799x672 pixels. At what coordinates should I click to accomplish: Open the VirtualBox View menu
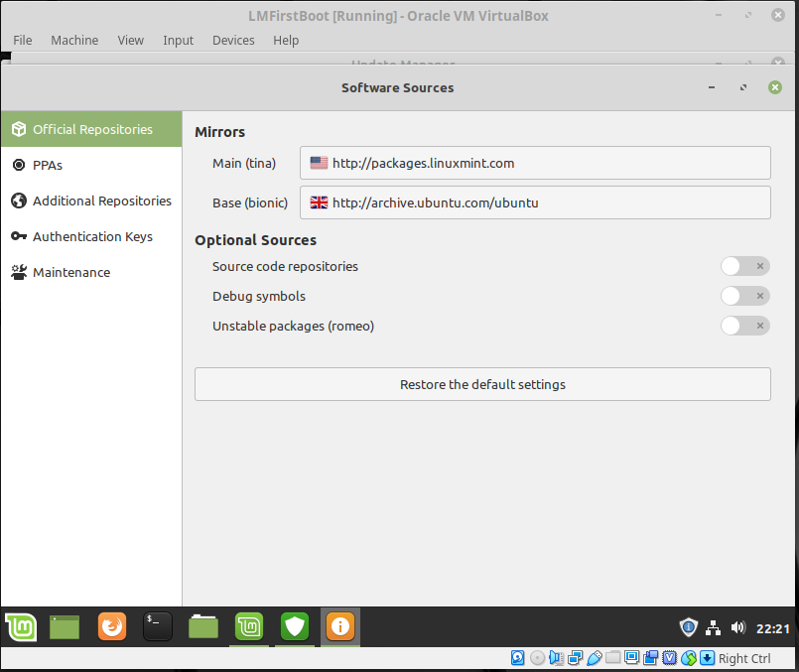coord(130,41)
